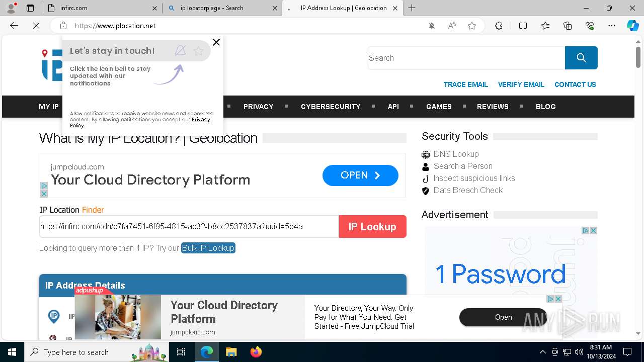Open Firefox from the taskbar
This screenshot has width=644, height=362.
click(256, 352)
